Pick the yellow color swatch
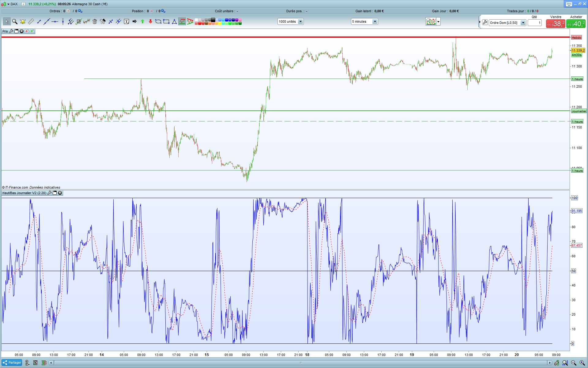588x368 pixels. click(220, 23)
